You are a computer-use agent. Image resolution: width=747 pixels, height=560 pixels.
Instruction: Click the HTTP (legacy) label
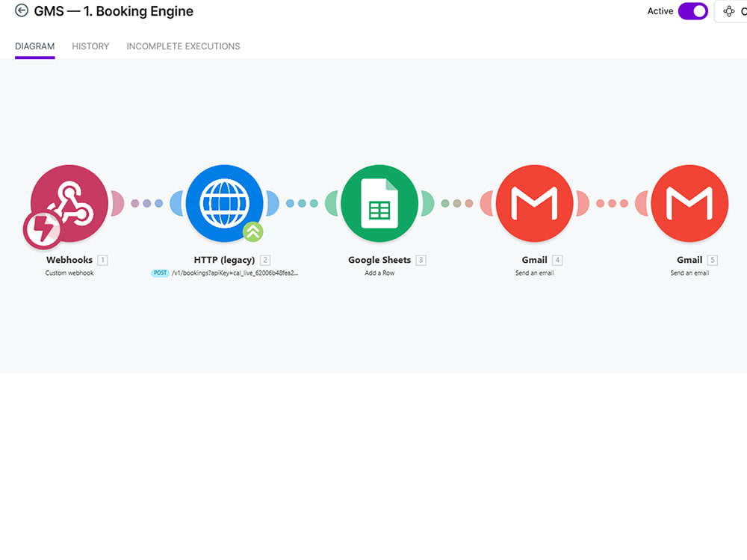pos(224,260)
